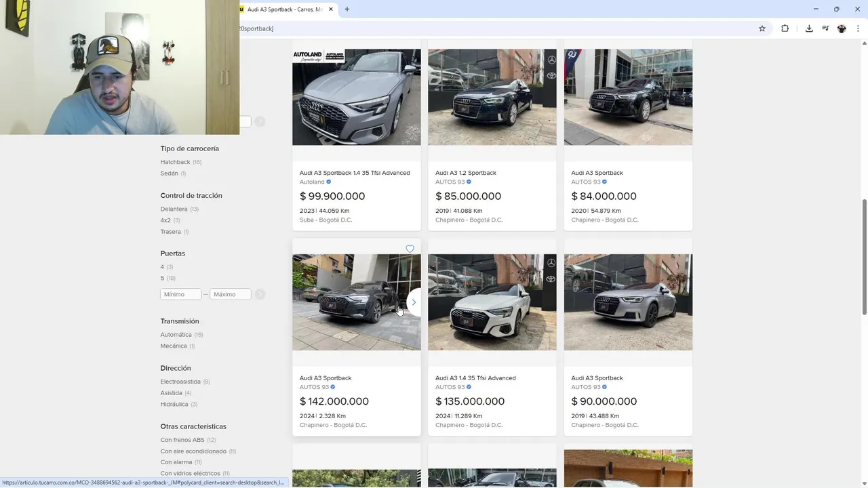
Task: Click the $ 84.000.000 price
Action: pyautogui.click(x=604, y=196)
